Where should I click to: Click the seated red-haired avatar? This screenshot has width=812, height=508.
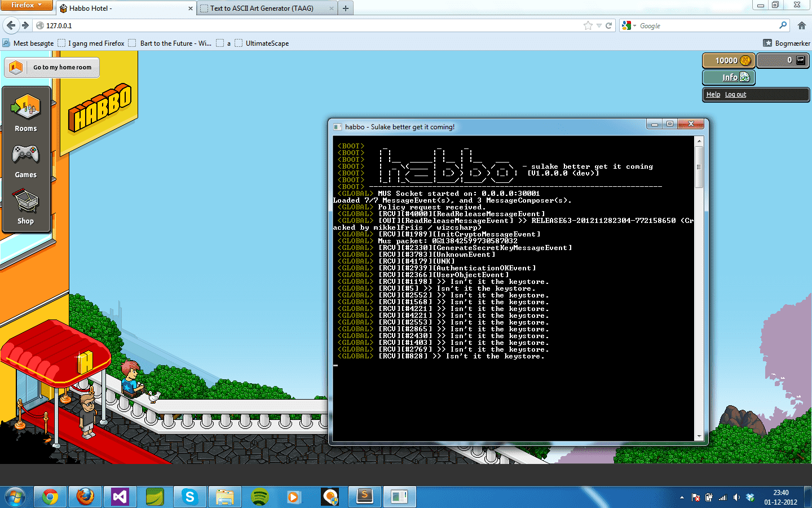tap(132, 378)
